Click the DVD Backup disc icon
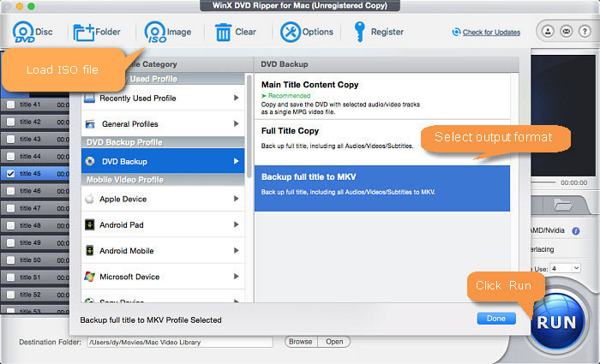Viewport: 600px width, 364px height. (90, 161)
